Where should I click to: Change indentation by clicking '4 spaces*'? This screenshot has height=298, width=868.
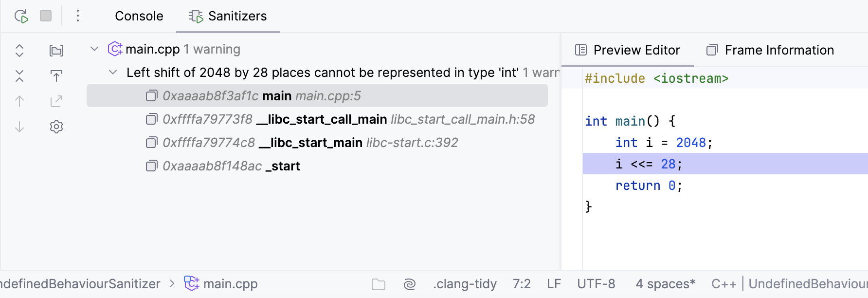[665, 283]
